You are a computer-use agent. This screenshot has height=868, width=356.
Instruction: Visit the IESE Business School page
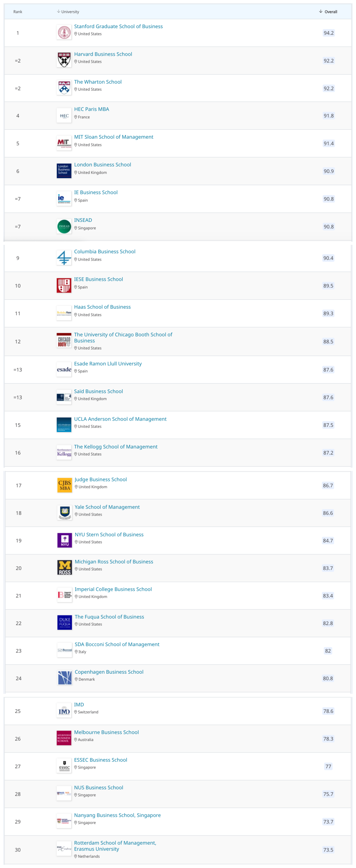98,279
